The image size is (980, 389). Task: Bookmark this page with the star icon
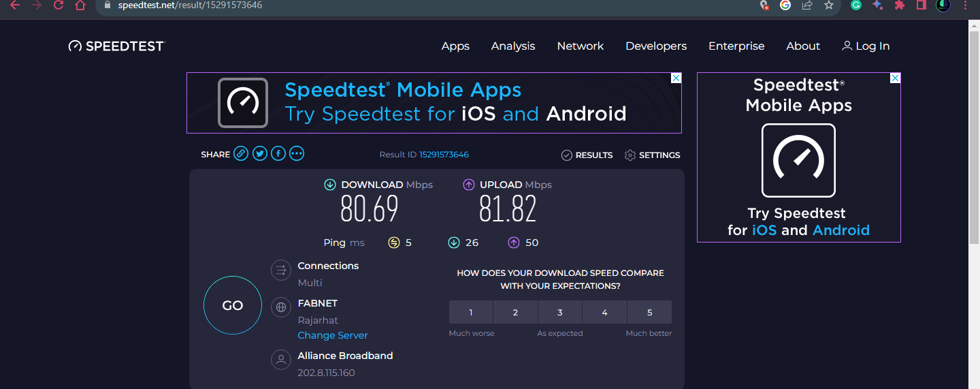point(828,5)
